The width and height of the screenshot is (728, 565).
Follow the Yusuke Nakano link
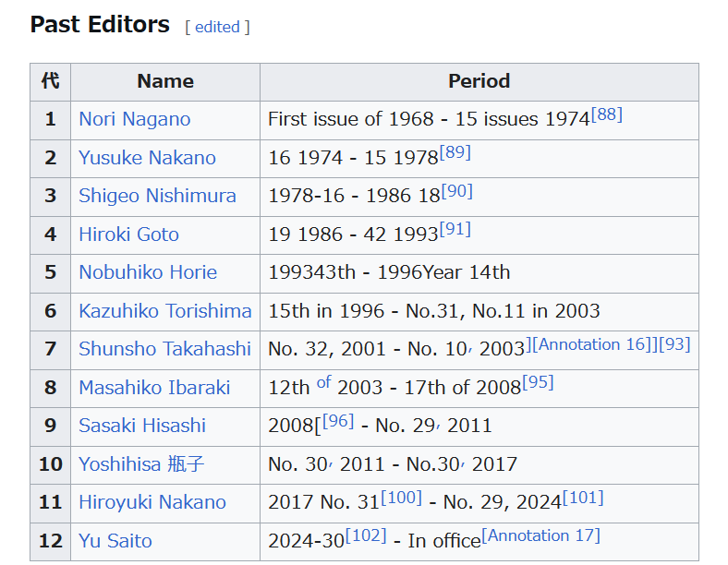[x=147, y=158]
